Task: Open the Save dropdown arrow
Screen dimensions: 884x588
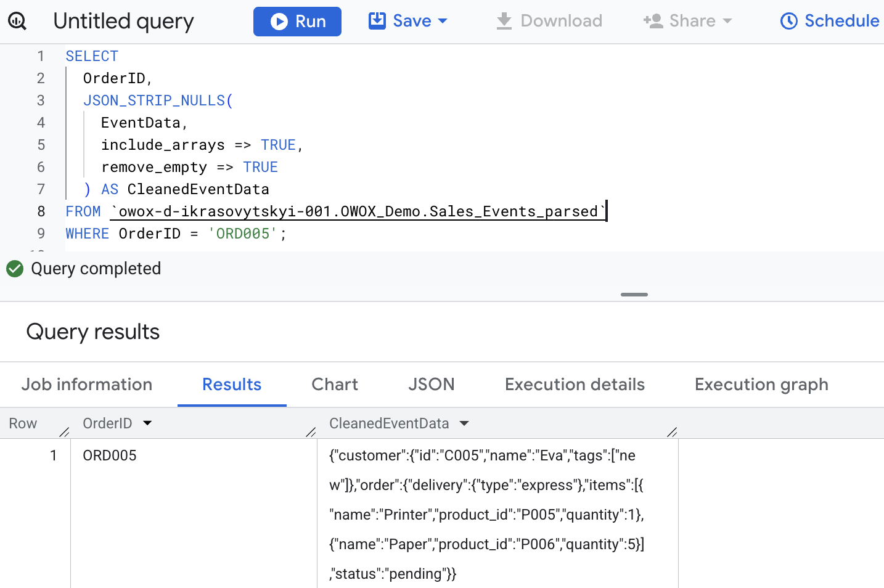Action: pos(443,21)
